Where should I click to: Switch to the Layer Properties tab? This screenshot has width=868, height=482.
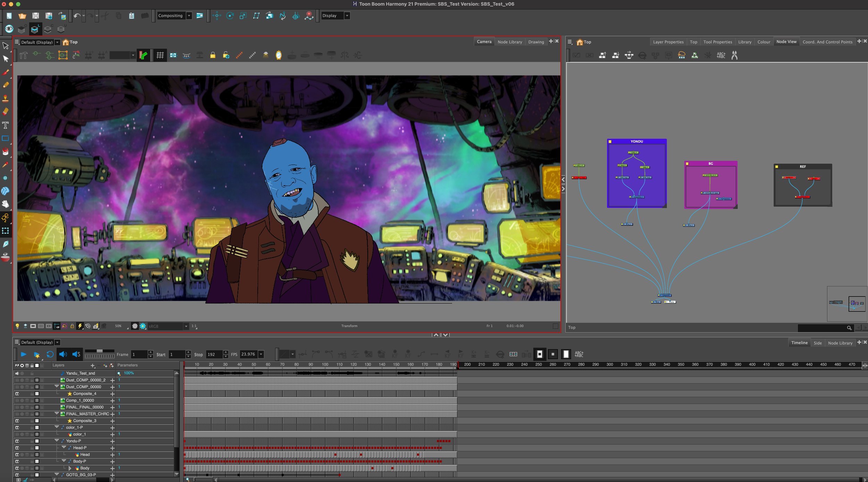pyautogui.click(x=669, y=42)
